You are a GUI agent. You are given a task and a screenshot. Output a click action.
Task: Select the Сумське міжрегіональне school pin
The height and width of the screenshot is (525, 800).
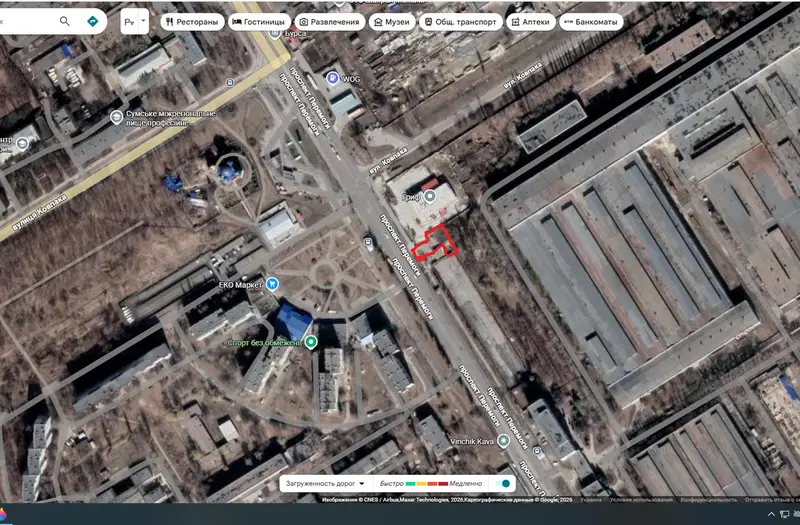coord(116,117)
